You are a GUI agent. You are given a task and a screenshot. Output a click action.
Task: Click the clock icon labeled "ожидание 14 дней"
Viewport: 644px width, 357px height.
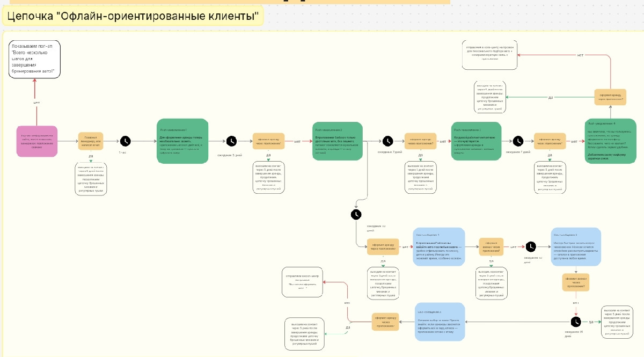[x=576, y=322]
